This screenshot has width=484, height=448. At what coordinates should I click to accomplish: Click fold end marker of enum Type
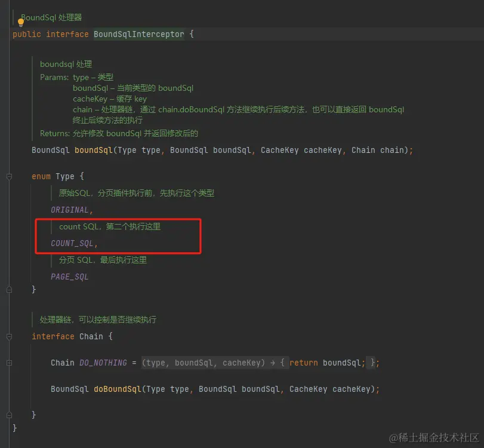[x=10, y=290]
